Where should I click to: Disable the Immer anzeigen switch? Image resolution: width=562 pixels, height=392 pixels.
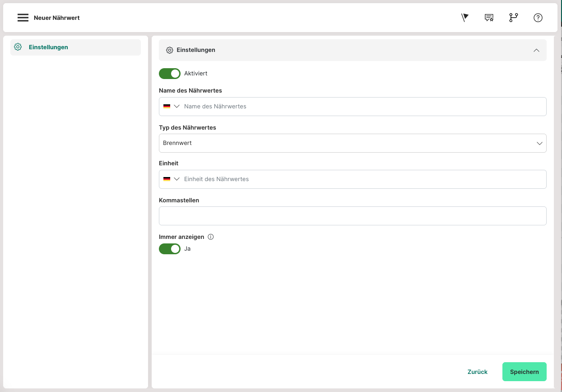pos(170,249)
